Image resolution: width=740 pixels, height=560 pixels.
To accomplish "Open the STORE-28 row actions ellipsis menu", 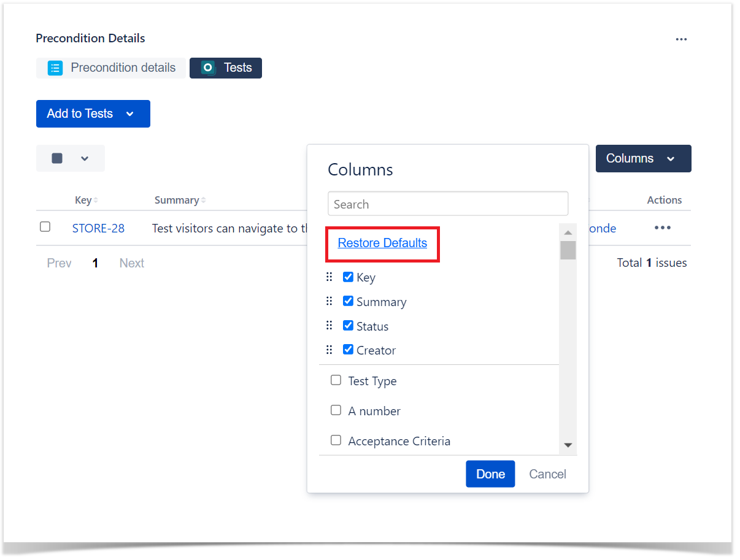I will [663, 228].
